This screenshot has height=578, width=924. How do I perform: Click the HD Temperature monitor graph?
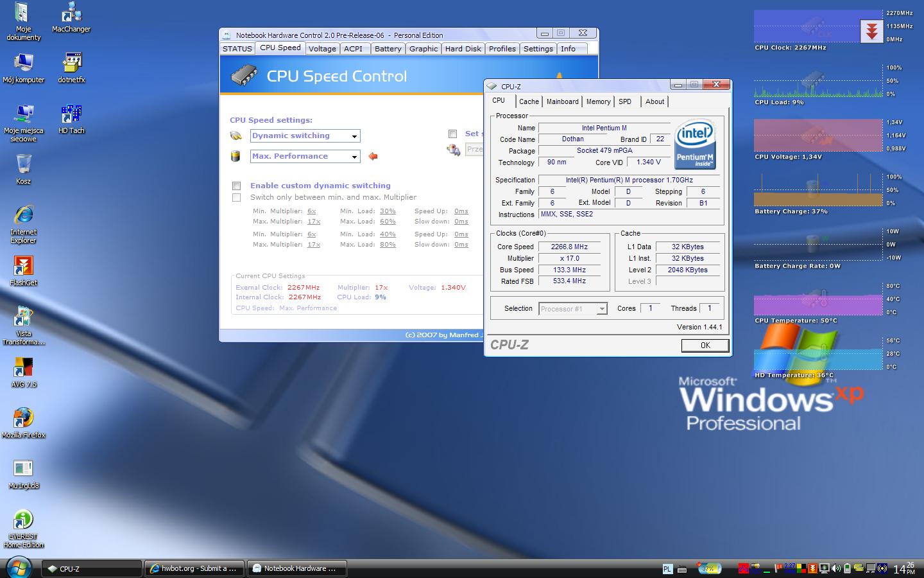pos(818,354)
